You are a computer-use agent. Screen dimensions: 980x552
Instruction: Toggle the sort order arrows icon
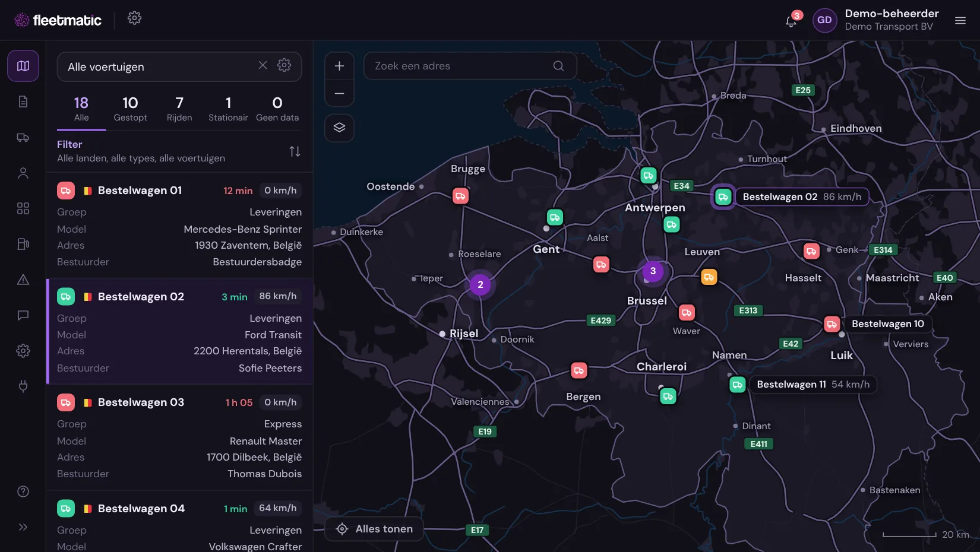tap(295, 151)
